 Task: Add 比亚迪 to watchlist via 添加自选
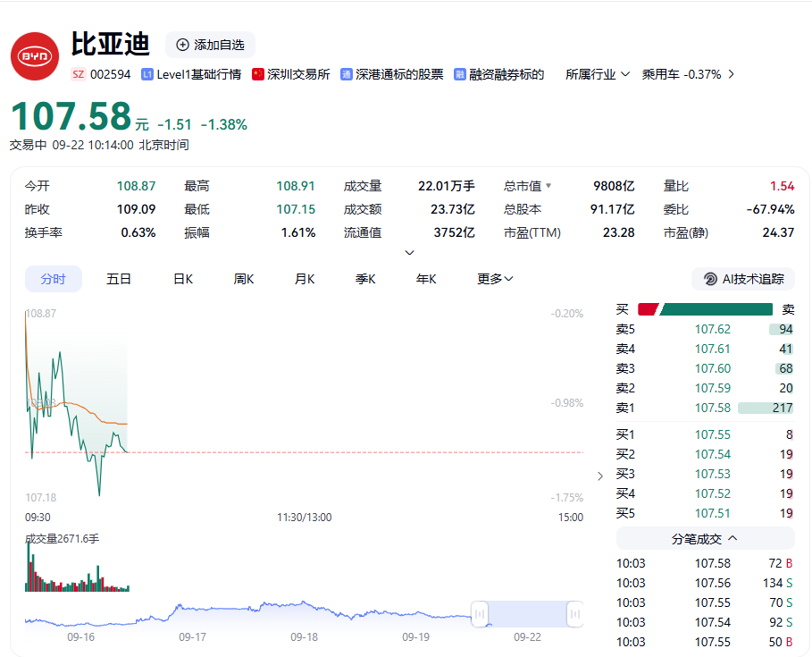(210, 45)
